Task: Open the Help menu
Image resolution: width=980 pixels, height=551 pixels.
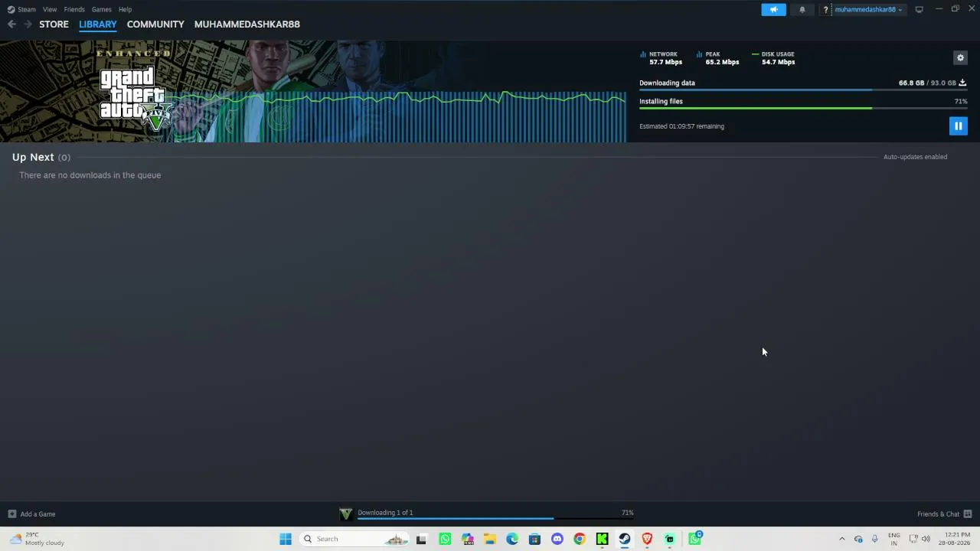Action: (125, 9)
